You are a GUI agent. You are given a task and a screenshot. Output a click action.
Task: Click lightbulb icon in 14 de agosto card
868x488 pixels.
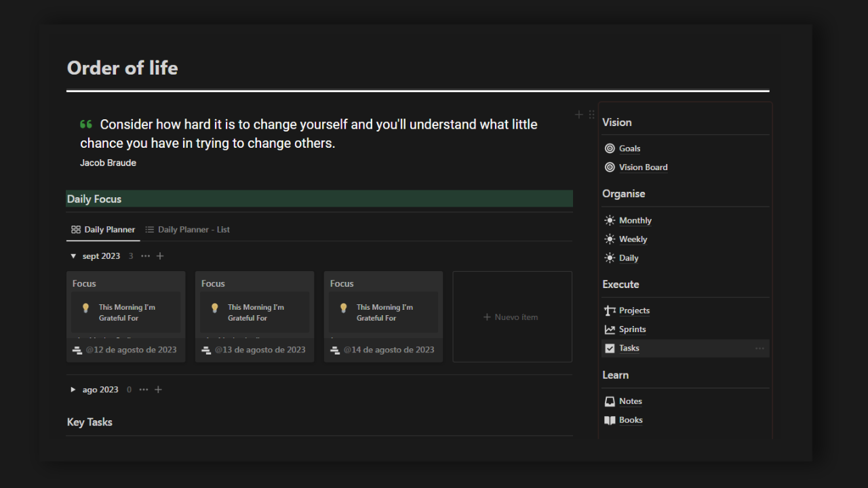coord(343,308)
